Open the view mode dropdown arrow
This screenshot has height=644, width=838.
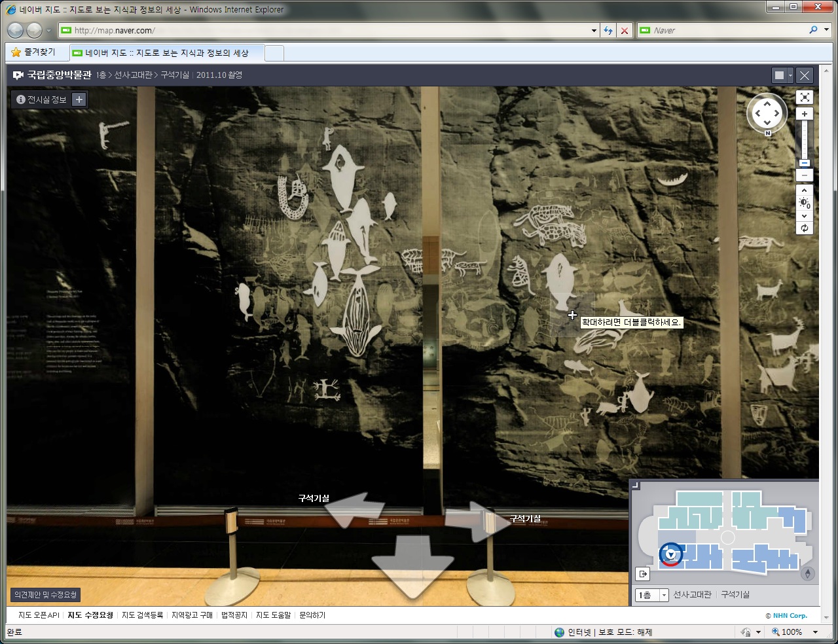pyautogui.click(x=790, y=75)
